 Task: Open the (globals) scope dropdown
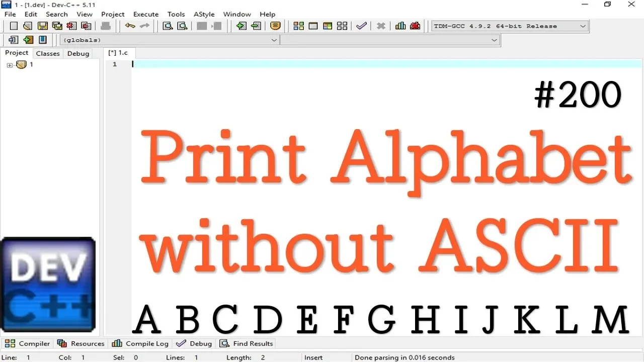point(170,40)
